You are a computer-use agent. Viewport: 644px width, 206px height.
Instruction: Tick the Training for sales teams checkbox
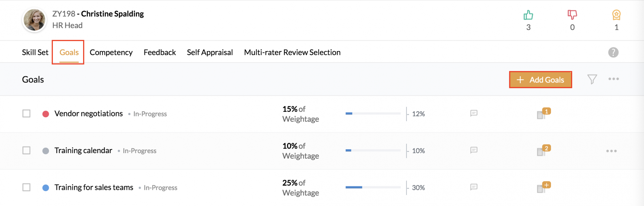click(x=26, y=187)
